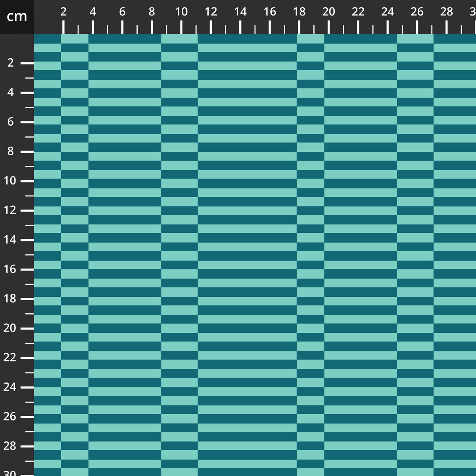Select the number 2 on the top ruler

point(63,12)
